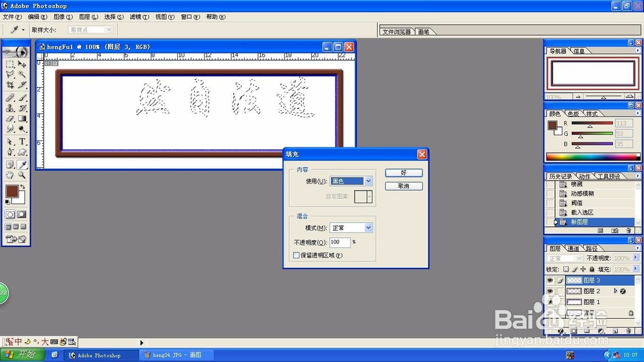Select the Brush tool
This screenshot has height=362, width=644.
[x=22, y=98]
